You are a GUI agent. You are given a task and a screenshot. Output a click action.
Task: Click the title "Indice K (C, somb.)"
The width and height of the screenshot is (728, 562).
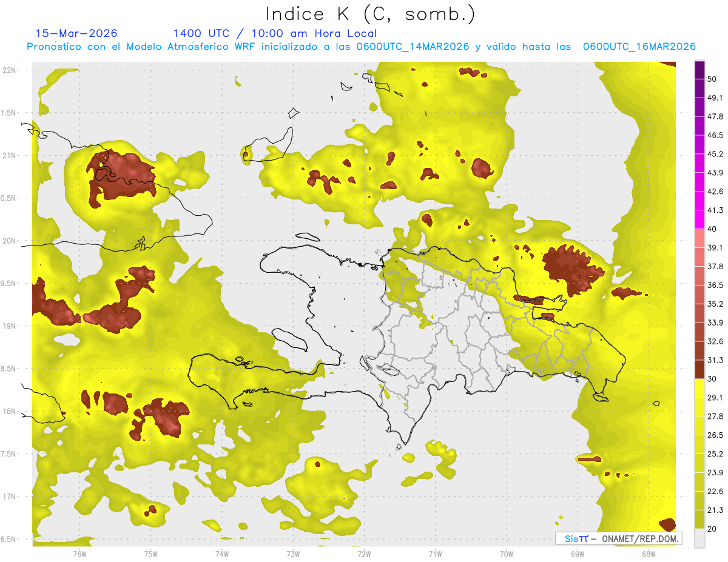click(371, 15)
